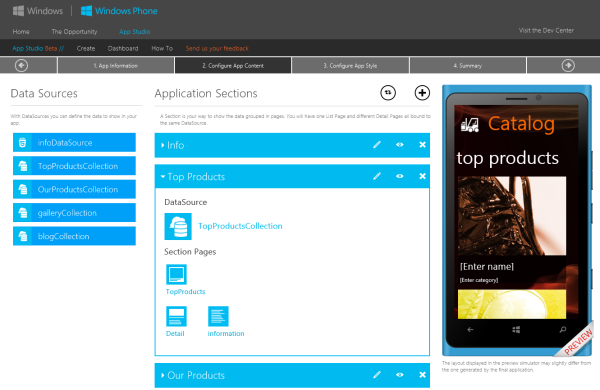Open The Opportunity menu item
The image size is (600, 390).
pyautogui.click(x=74, y=31)
